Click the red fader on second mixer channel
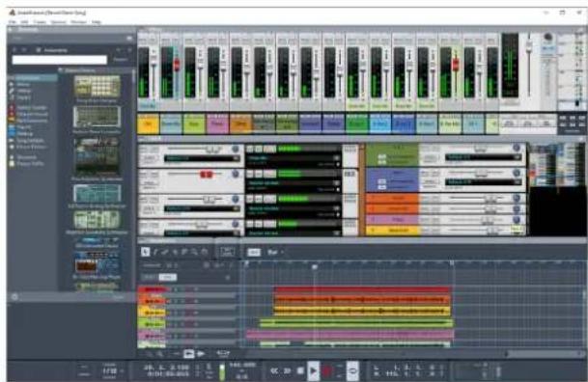This screenshot has width=588, height=382. coord(177,65)
